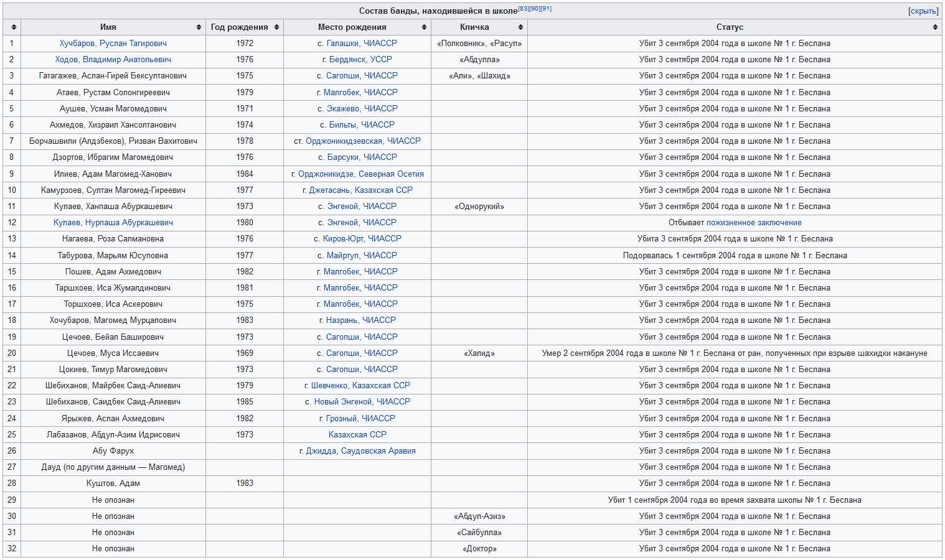Screen dimensions: 945x560
Task: Open Северная Осетия link
Action: [391, 174]
